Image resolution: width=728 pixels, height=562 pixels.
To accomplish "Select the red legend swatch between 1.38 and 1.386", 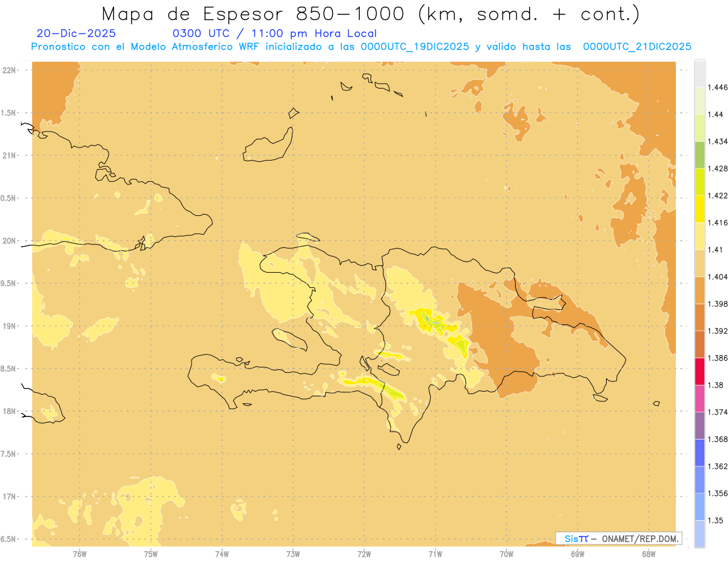I will [x=699, y=371].
